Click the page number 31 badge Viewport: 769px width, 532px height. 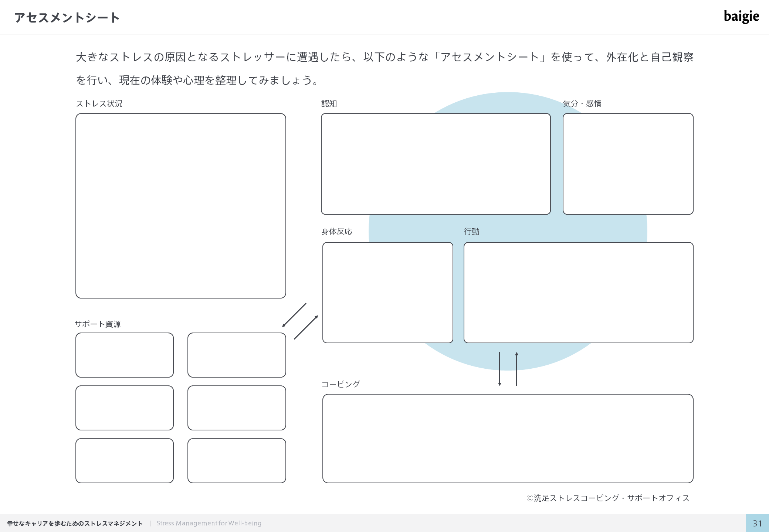(x=757, y=523)
